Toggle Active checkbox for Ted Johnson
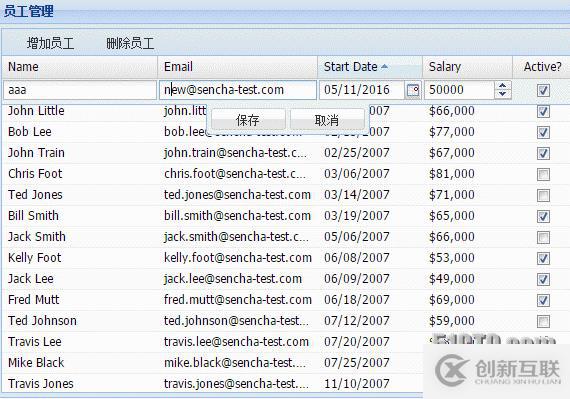The height and width of the screenshot is (399, 570). tap(543, 321)
